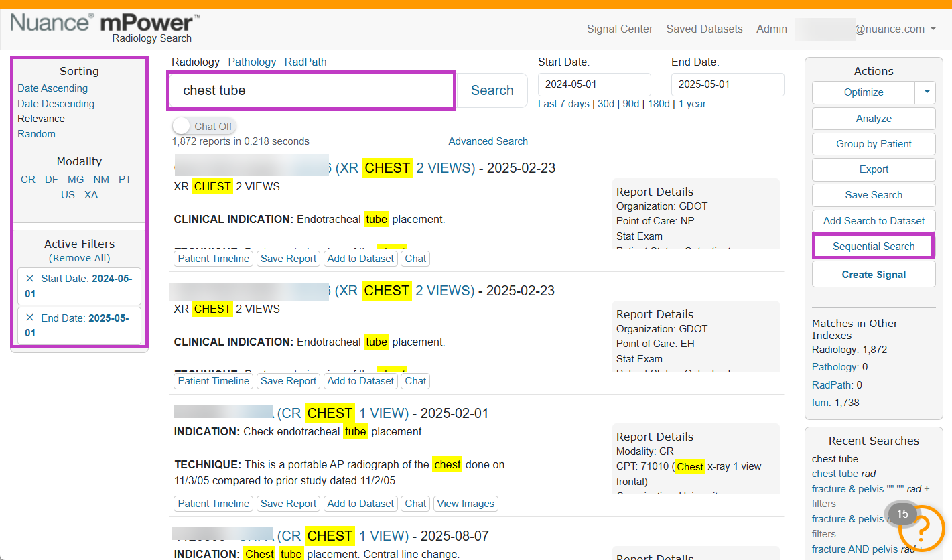Open Patient Timeline for the 2025-02-01 report

coord(214,504)
